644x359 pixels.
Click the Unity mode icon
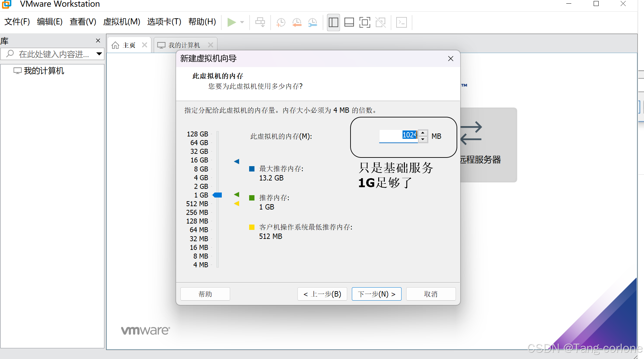pyautogui.click(x=381, y=22)
